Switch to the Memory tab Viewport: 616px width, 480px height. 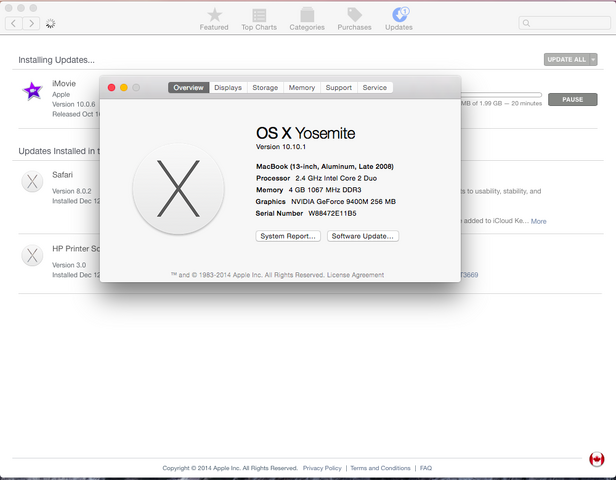(x=302, y=88)
